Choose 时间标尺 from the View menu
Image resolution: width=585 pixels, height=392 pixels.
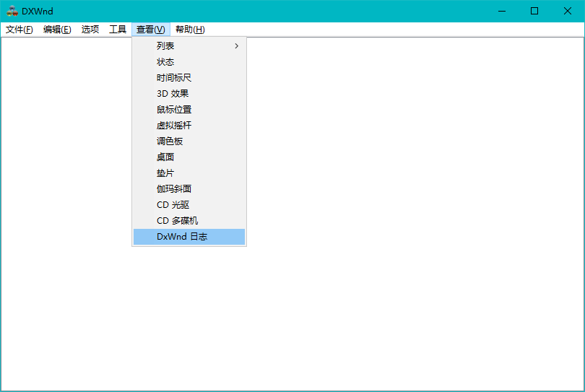click(x=189, y=77)
